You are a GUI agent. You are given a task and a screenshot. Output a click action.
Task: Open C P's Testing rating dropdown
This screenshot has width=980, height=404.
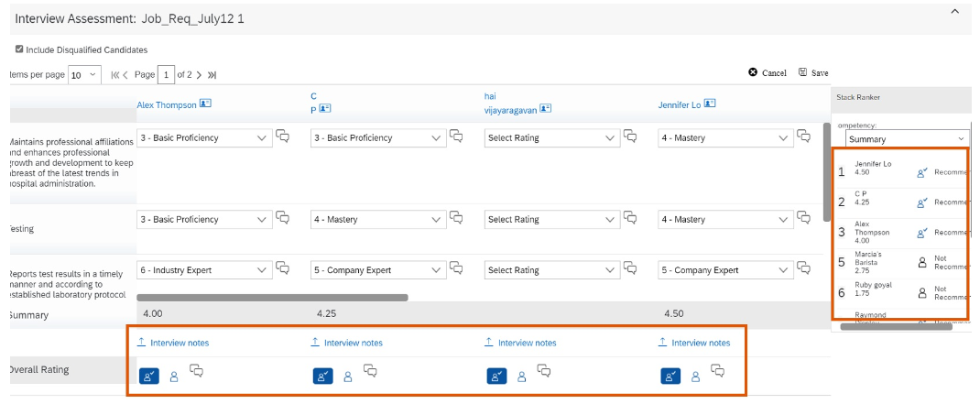click(378, 220)
